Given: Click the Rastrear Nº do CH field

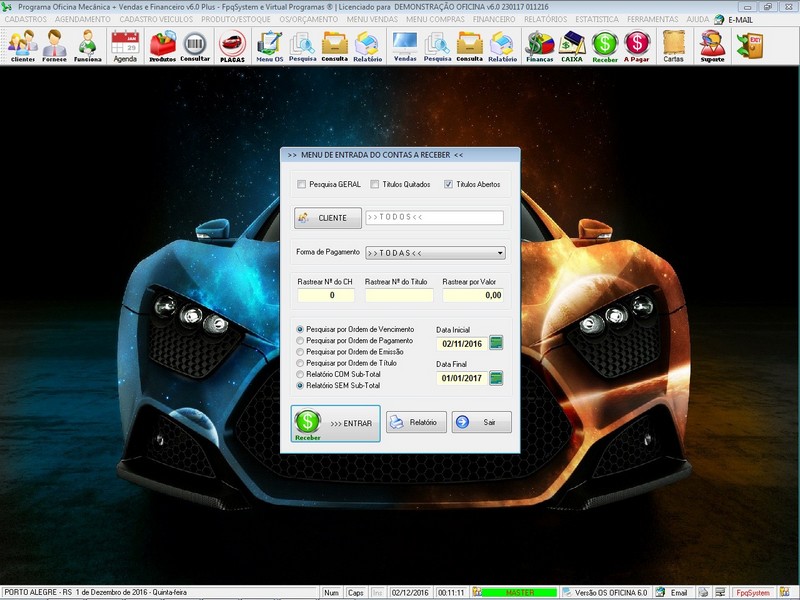Looking at the screenshot, I should 326,295.
